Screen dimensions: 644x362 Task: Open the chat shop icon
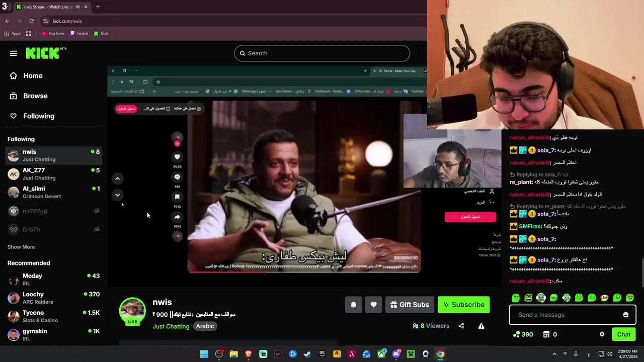coord(546,334)
